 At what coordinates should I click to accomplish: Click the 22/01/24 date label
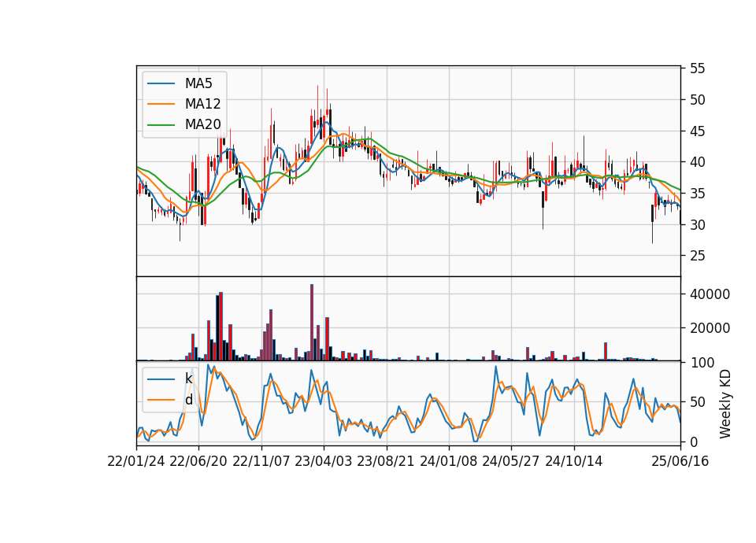click(136, 462)
